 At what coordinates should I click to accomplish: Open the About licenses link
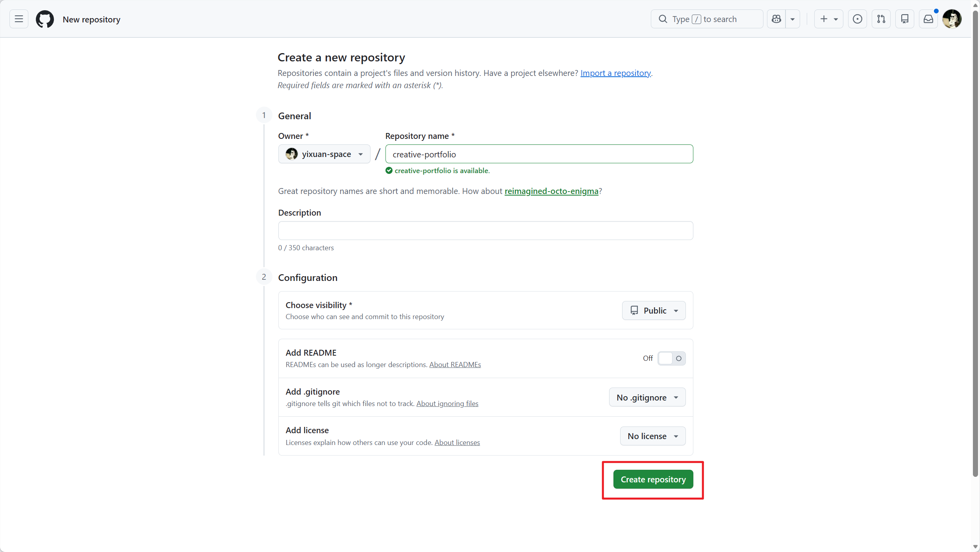click(457, 443)
